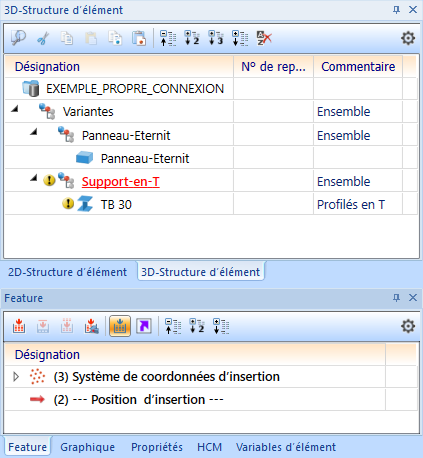
Task: Close the 3D-Structure d'élément panel
Action: pos(413,9)
